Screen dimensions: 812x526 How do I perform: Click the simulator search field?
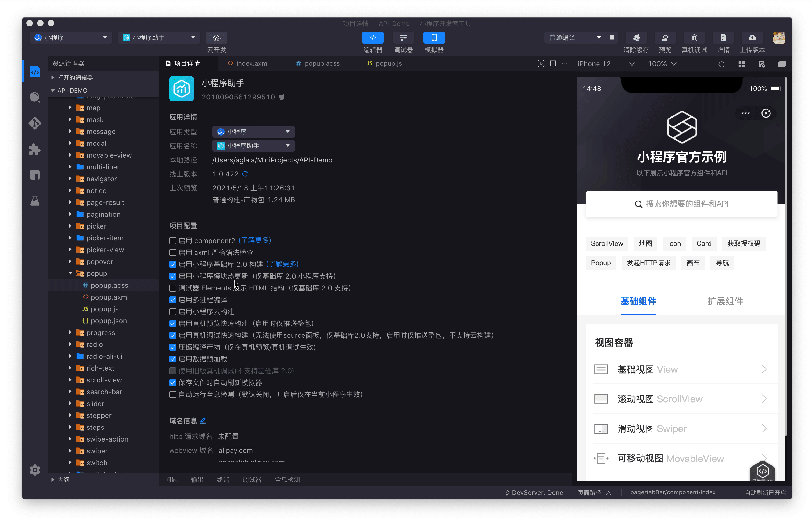point(682,204)
